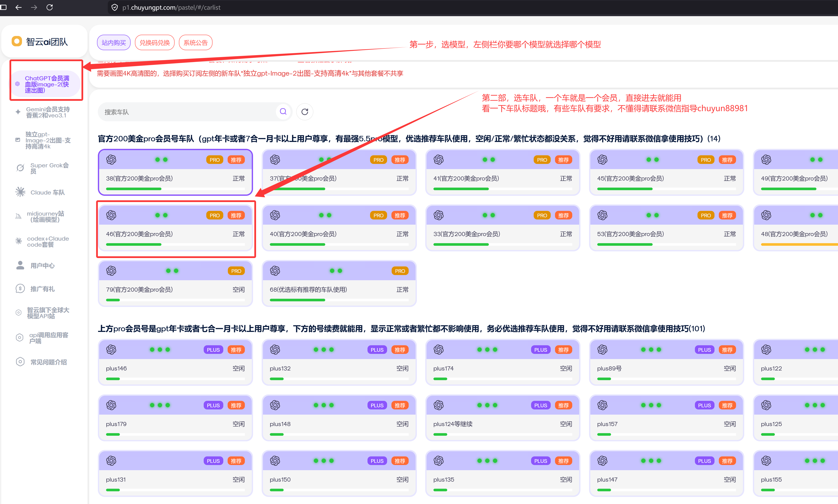Click the Super Grok icon in the sidebar
This screenshot has width=838, height=504.
[x=20, y=168]
